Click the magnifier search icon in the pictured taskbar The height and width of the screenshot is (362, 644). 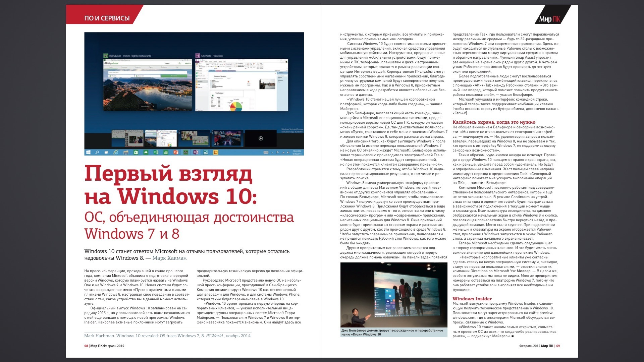coord(97,152)
